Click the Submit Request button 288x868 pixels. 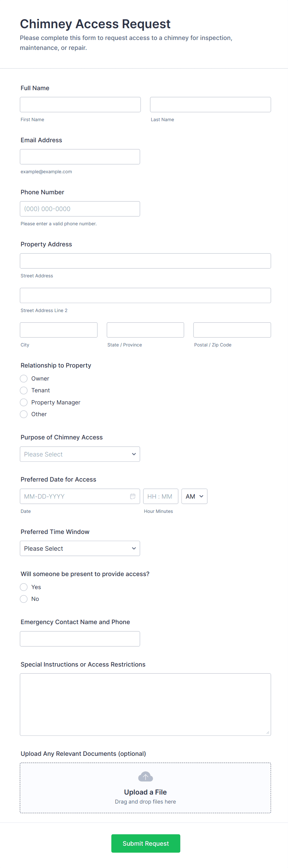146,843
